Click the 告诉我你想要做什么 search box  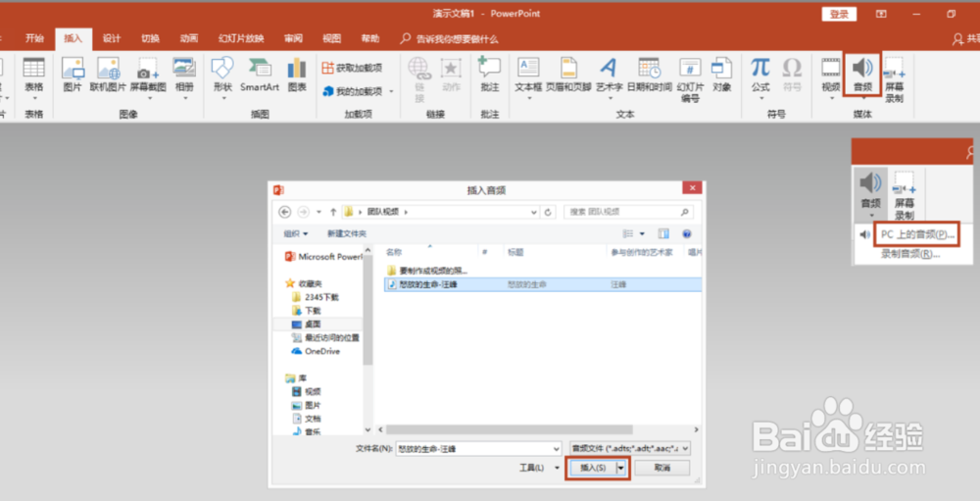[x=458, y=39]
